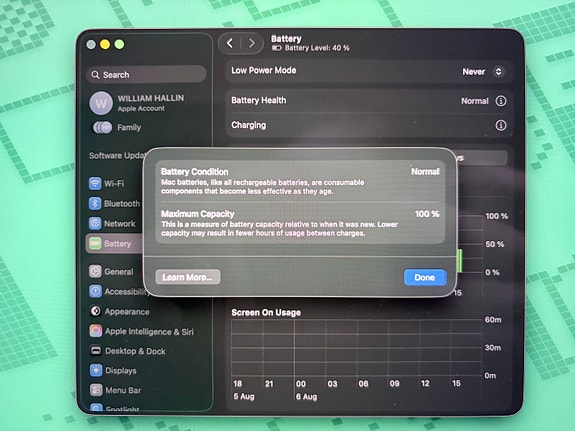Click the Wi-Fi icon in sidebar
The image size is (575, 431).
tap(95, 183)
